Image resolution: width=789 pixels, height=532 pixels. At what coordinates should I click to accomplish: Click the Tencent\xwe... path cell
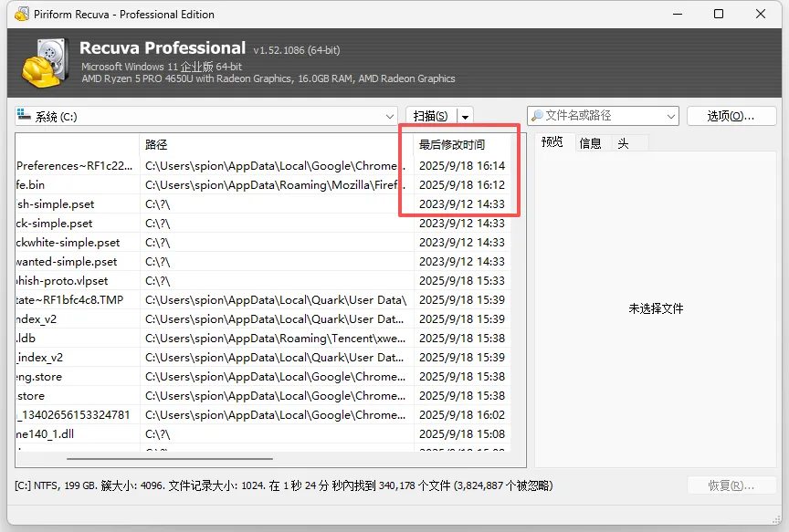point(275,339)
